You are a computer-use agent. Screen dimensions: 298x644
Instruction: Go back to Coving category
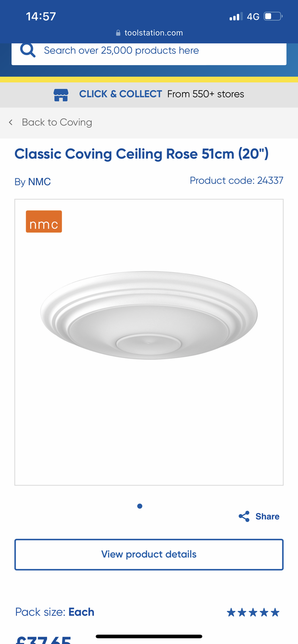(x=57, y=122)
